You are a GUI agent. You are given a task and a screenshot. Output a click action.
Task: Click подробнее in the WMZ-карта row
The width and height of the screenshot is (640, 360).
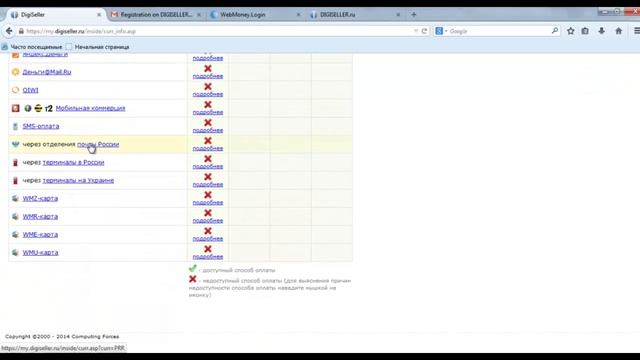coord(208,202)
